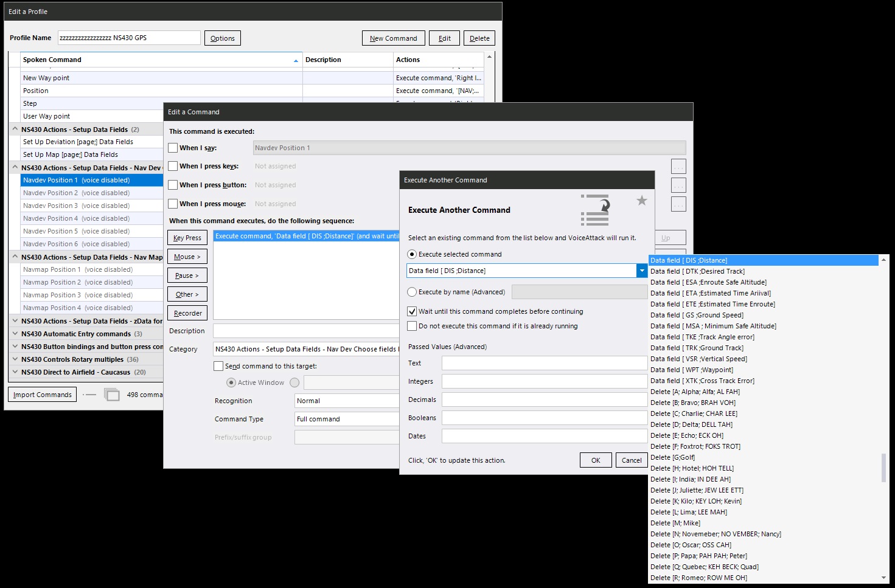Expand NS430 Automatic Entry commands category
Screen dimensions: 895x588
click(15, 334)
